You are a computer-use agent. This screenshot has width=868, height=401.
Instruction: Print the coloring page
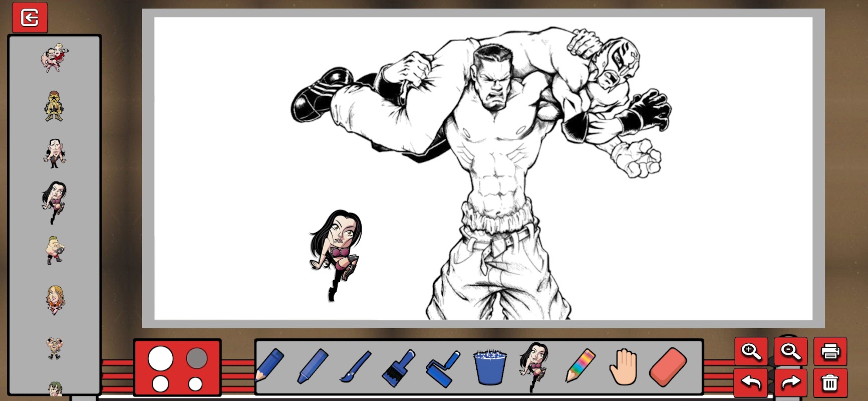tap(830, 351)
